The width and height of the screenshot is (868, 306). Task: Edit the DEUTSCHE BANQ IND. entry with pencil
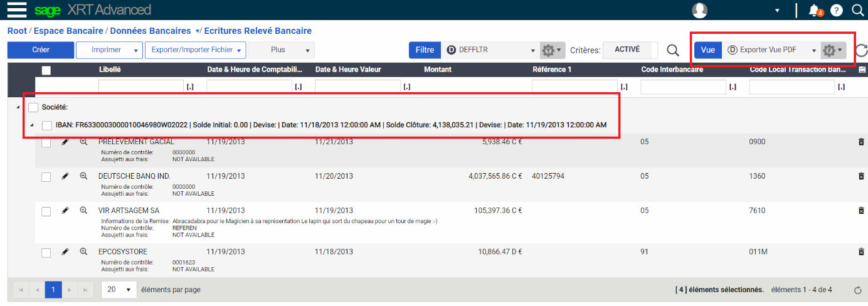pos(65,176)
